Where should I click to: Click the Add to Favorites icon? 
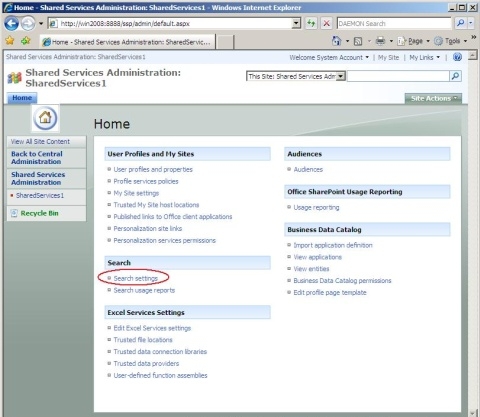[26, 41]
